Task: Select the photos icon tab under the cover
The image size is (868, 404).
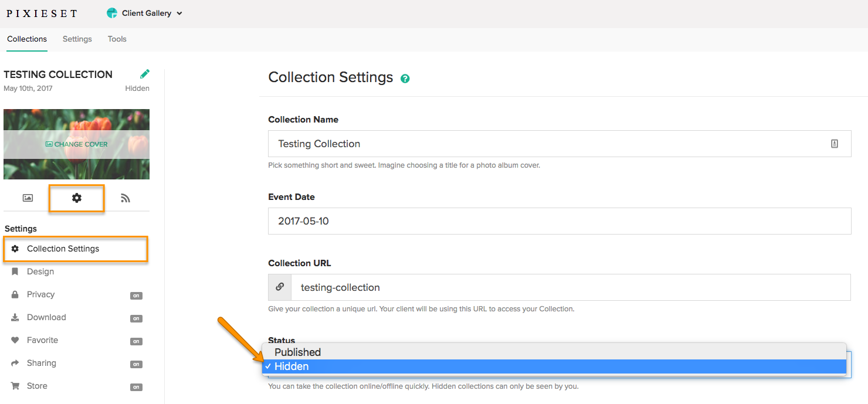Action: coord(28,198)
